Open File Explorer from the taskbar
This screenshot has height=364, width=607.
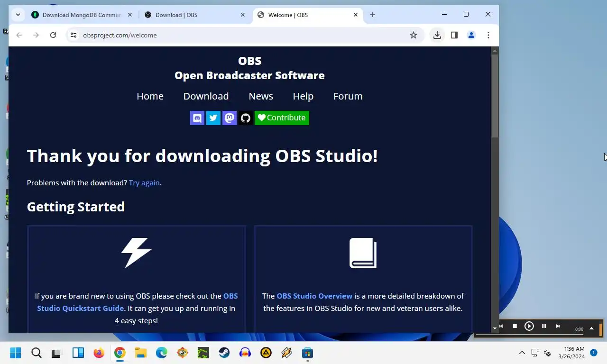[140, 353]
